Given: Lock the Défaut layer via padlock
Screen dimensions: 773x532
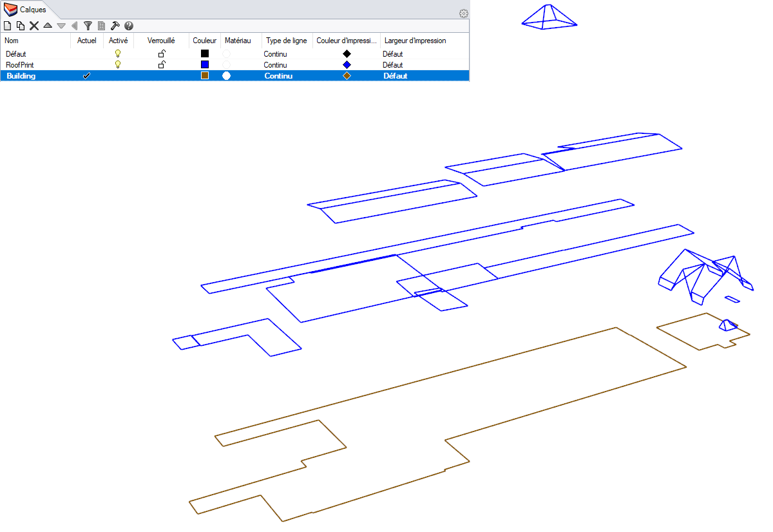Looking at the screenshot, I should coord(162,54).
